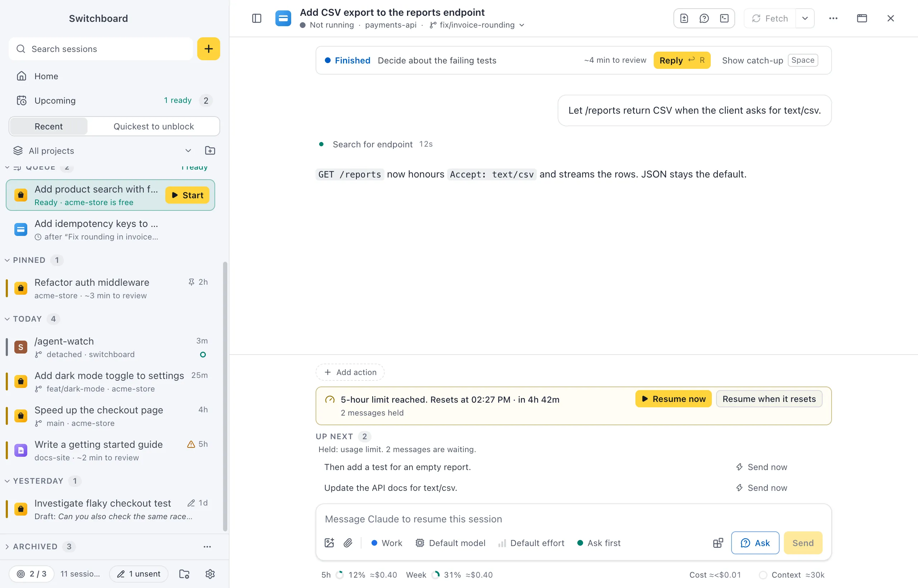The height and width of the screenshot is (588, 918).
Task: Open the Home navigation item
Action: pos(114,76)
